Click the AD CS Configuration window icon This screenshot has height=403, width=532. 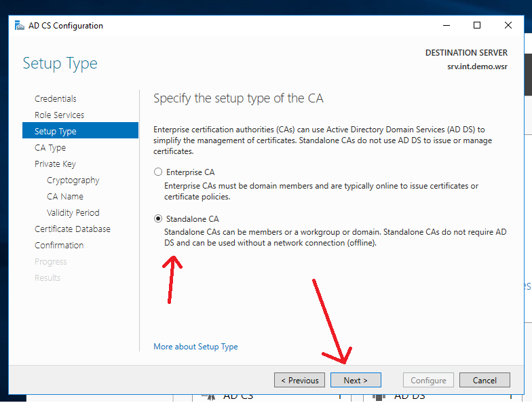(x=20, y=26)
